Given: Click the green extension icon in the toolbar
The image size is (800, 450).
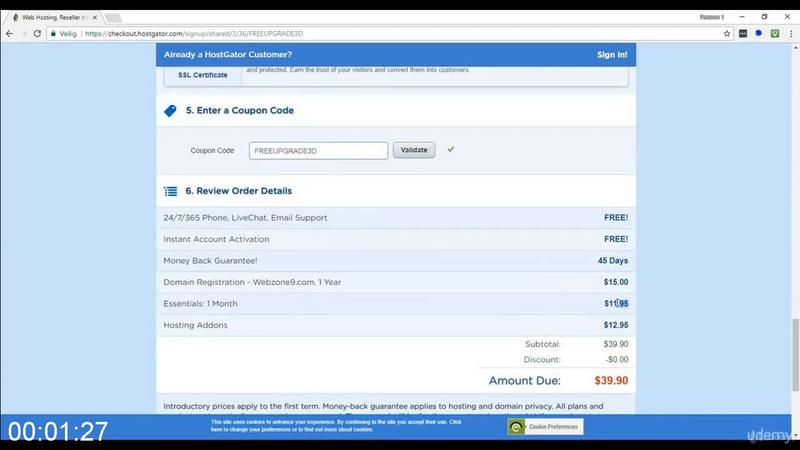Looking at the screenshot, I should click(775, 34).
